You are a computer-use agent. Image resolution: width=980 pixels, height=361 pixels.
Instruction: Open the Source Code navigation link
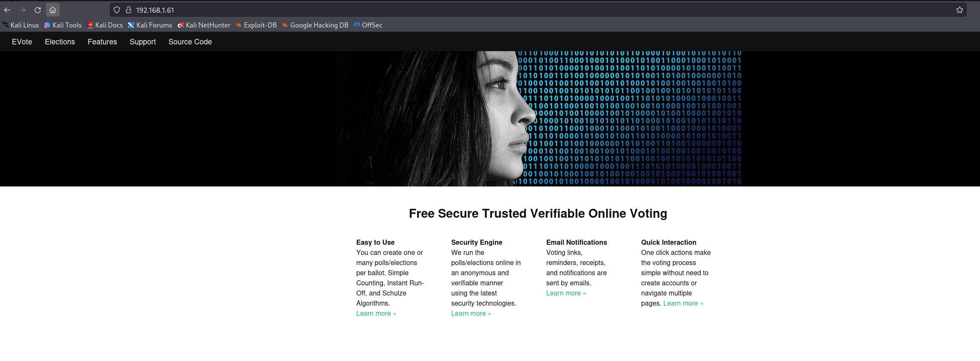190,42
